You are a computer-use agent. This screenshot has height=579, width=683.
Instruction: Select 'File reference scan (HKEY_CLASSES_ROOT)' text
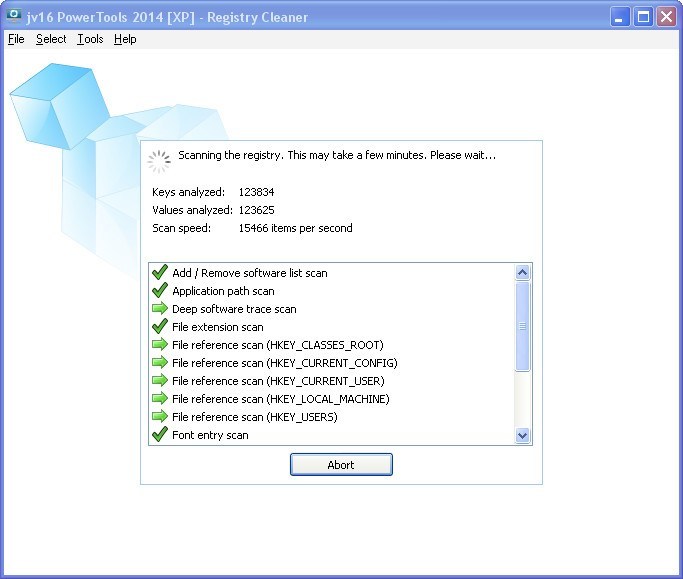tap(277, 345)
